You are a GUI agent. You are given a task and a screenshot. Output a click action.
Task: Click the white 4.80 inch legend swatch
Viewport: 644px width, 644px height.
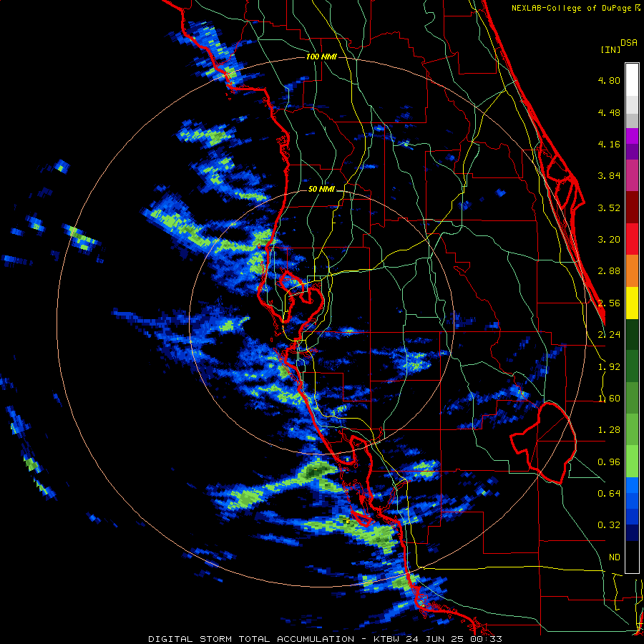tap(632, 80)
